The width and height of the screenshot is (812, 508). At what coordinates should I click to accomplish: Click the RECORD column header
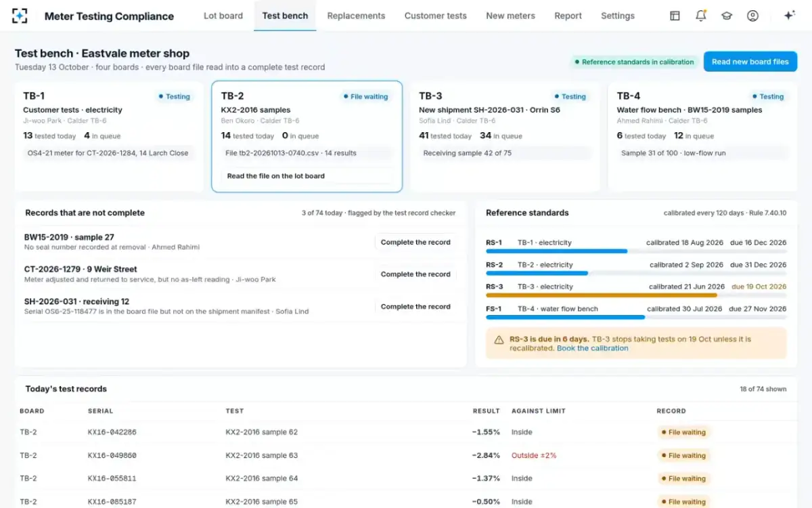(x=671, y=411)
